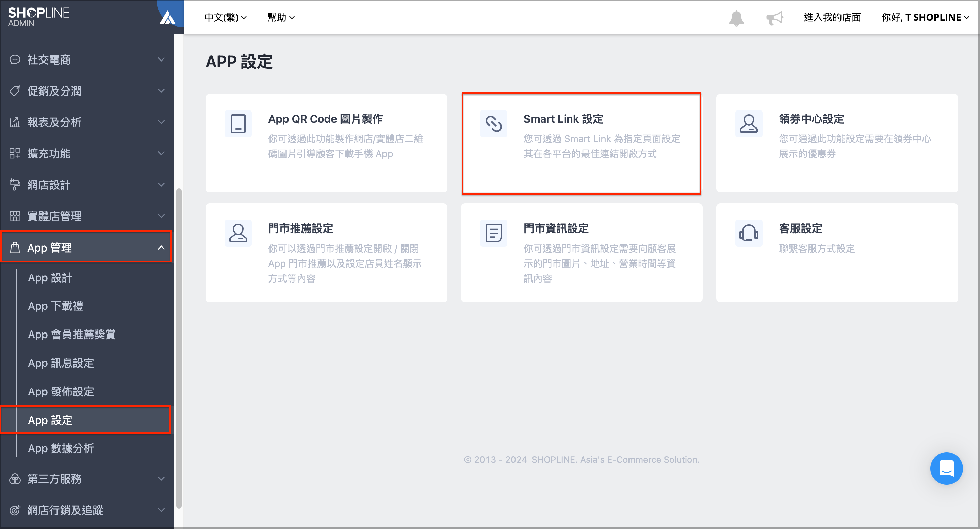The image size is (980, 529).
Task: Click the App 管理 shopping bag icon
Action: [x=15, y=248]
